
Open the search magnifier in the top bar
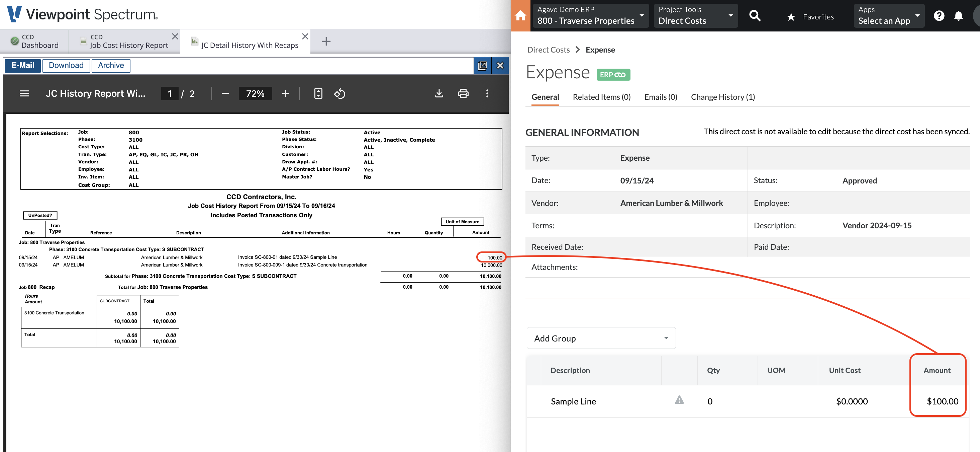click(x=755, y=16)
